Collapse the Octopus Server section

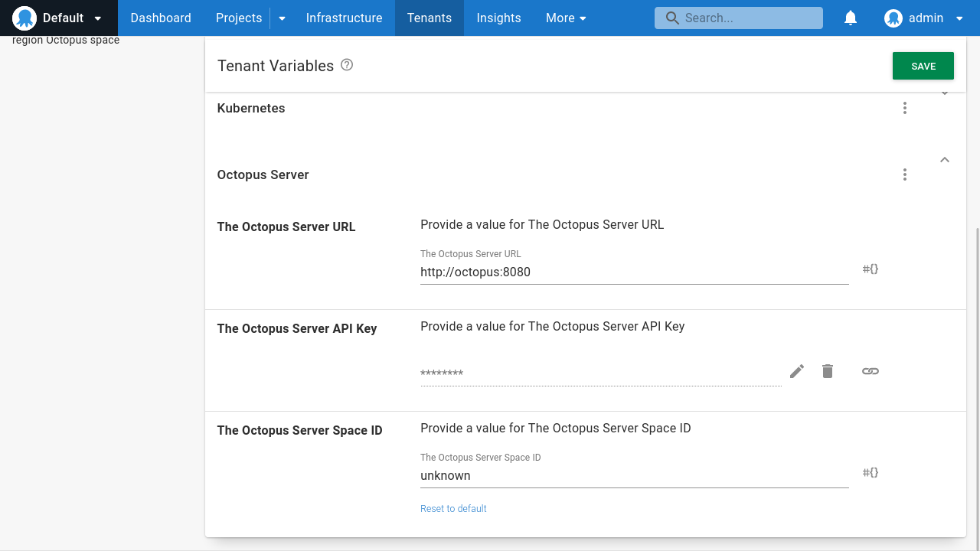click(x=944, y=160)
